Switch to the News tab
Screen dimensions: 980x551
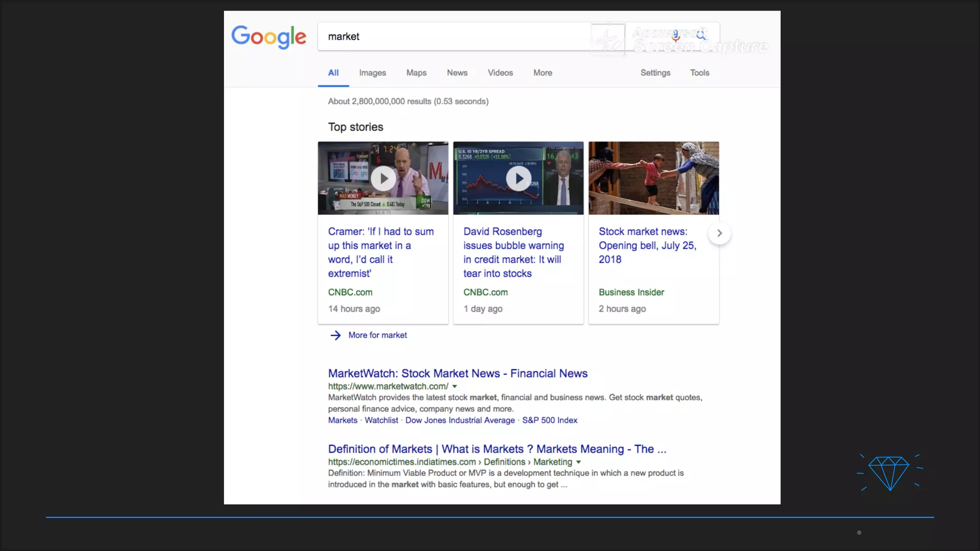(457, 73)
